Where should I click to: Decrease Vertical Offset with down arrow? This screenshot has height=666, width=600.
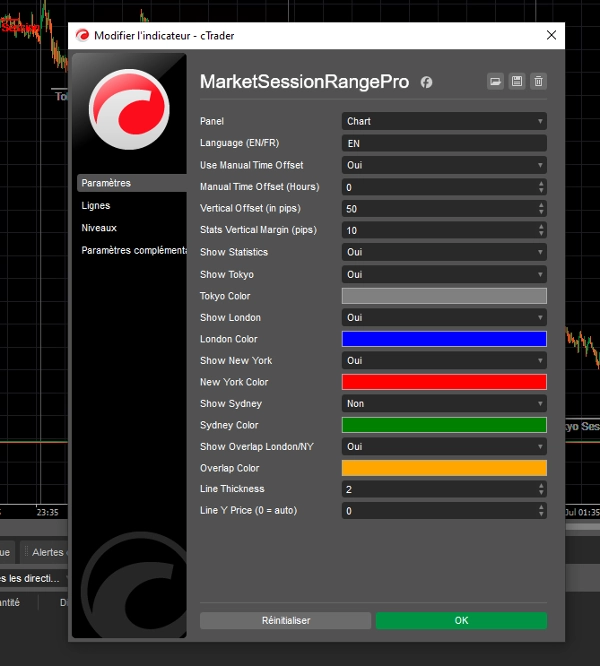541,212
